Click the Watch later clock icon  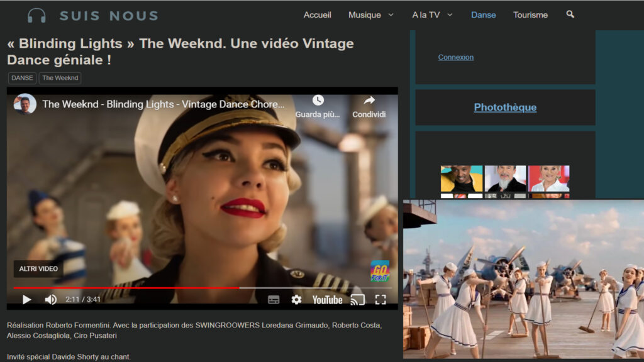click(x=318, y=100)
